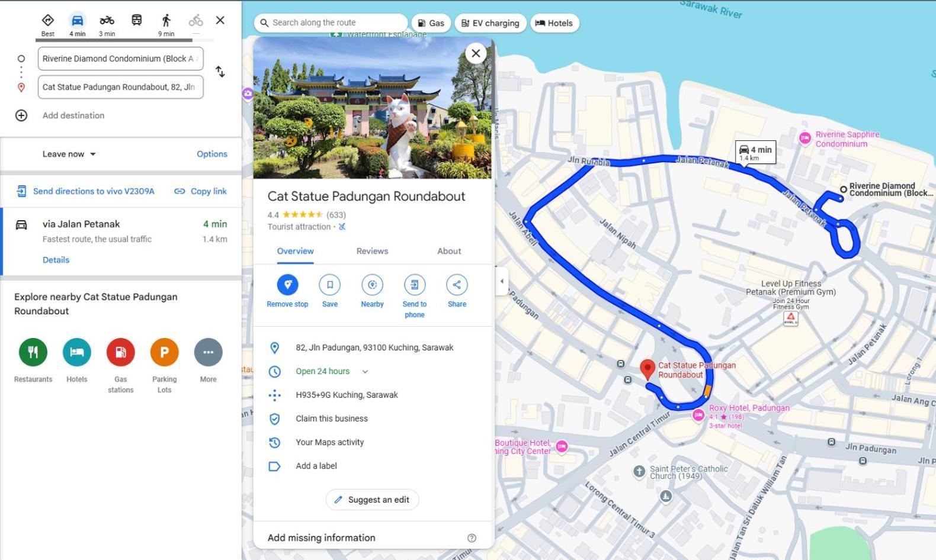Open Details for Jalan Petanak route
The height and width of the screenshot is (560, 936).
[56, 260]
